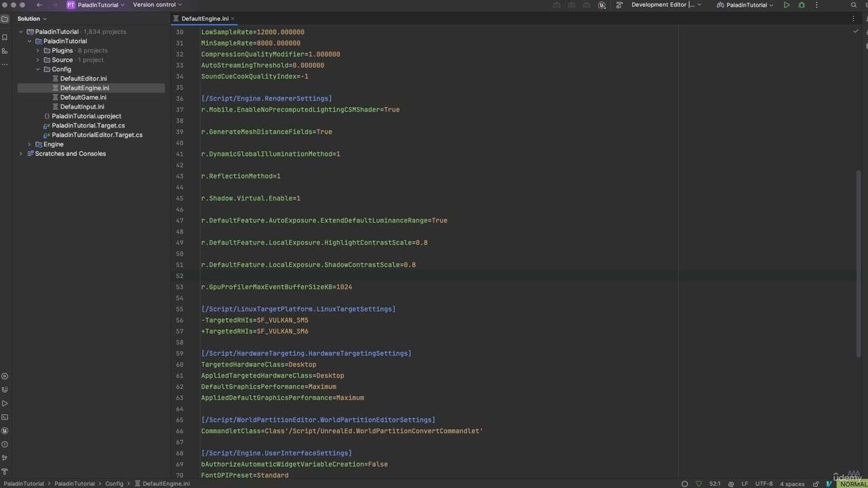Screen dimensions: 868x488
Task: Open DefaultInput.ini in the tree
Action: (x=82, y=107)
